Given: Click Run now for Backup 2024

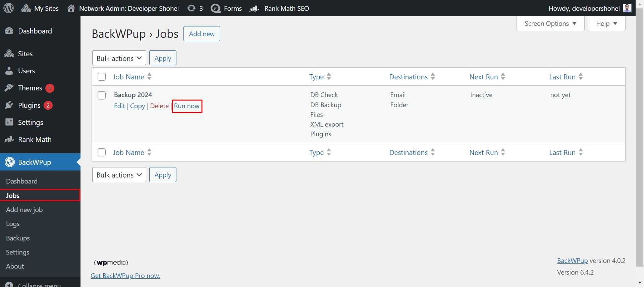Looking at the screenshot, I should point(187,106).
